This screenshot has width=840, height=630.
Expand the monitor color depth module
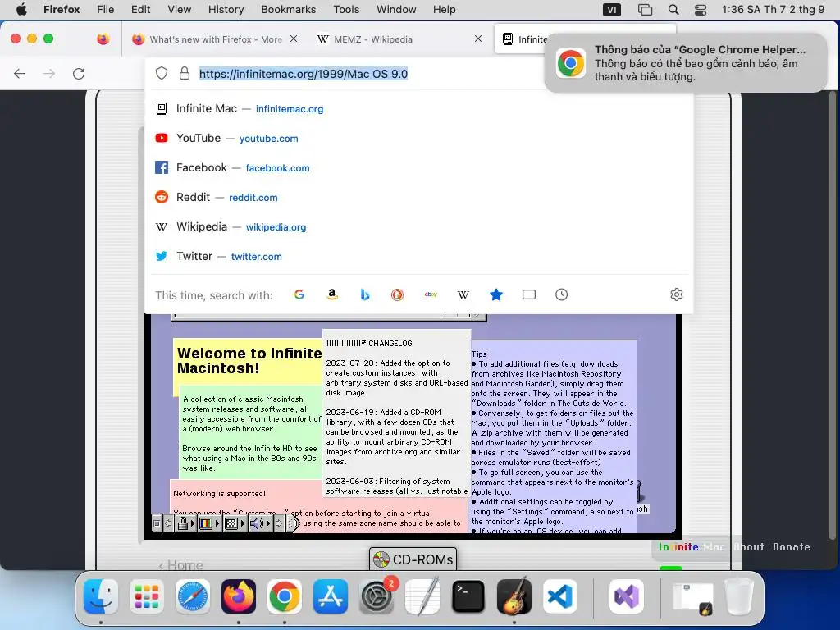pos(209,523)
